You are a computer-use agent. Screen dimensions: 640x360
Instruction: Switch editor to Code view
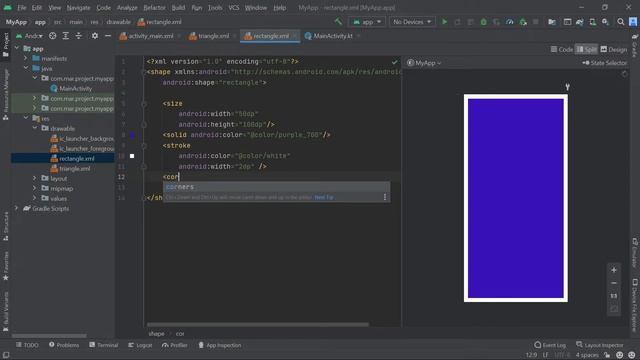point(562,49)
